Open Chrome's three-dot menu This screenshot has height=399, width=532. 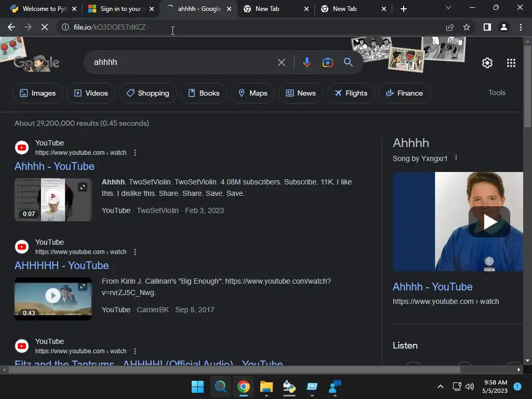[x=521, y=27]
